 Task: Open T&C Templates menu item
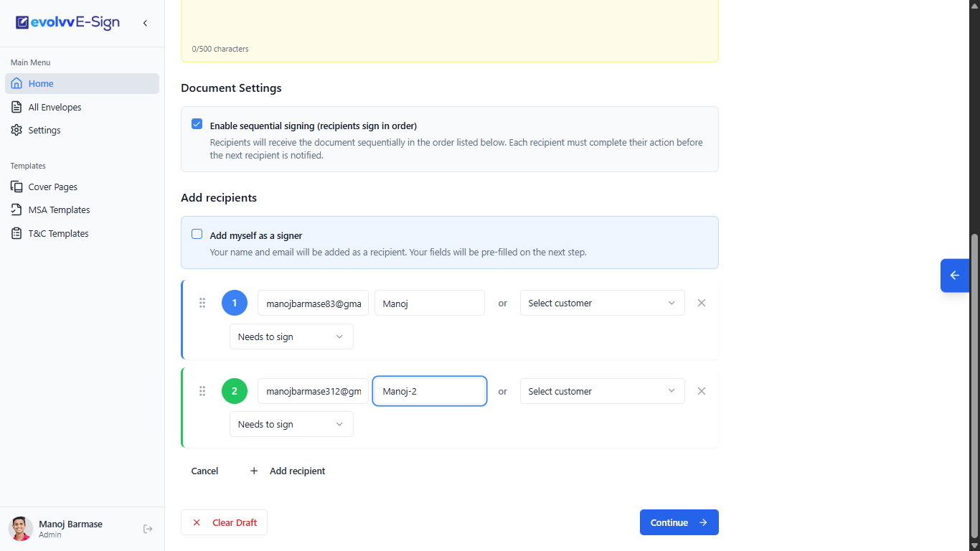tap(82, 233)
